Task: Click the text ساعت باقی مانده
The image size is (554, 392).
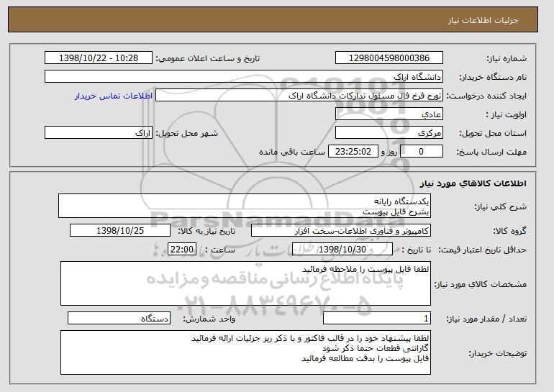Action: tap(292, 152)
